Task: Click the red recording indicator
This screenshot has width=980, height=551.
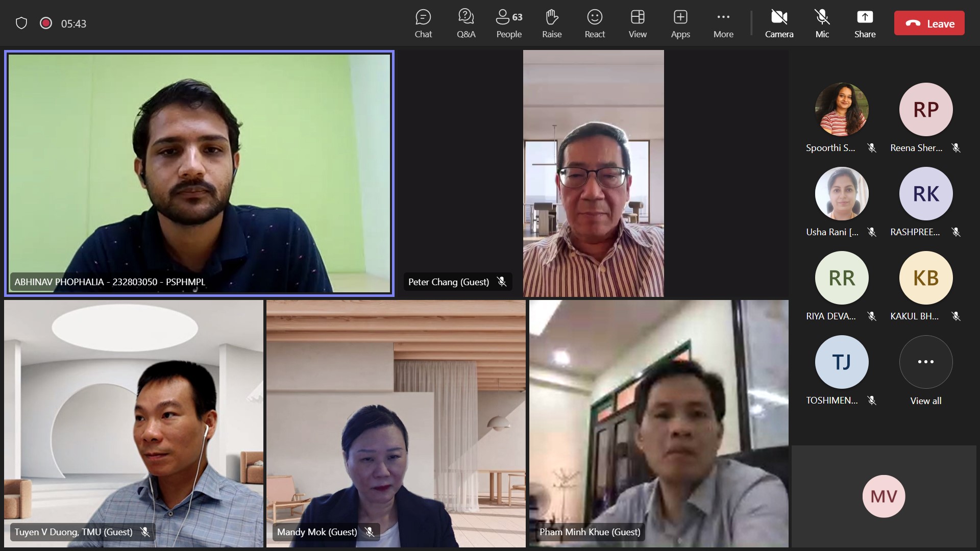Action: point(46,23)
